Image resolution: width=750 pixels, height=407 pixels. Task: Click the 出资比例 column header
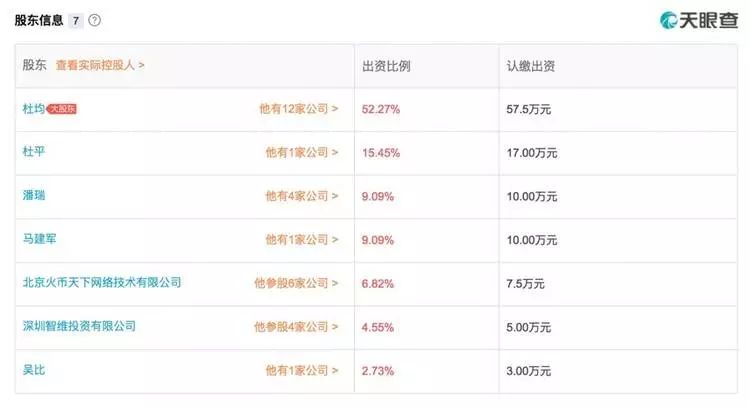pyautogui.click(x=386, y=65)
